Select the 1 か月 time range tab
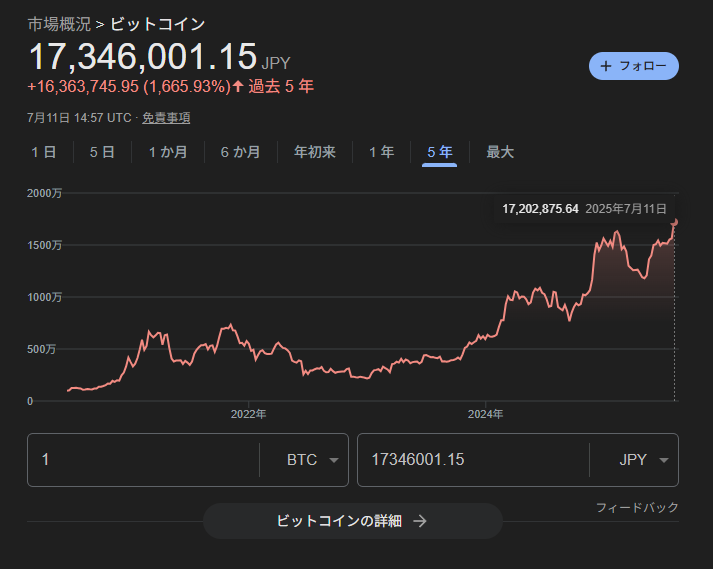The image size is (713, 569). pyautogui.click(x=168, y=152)
